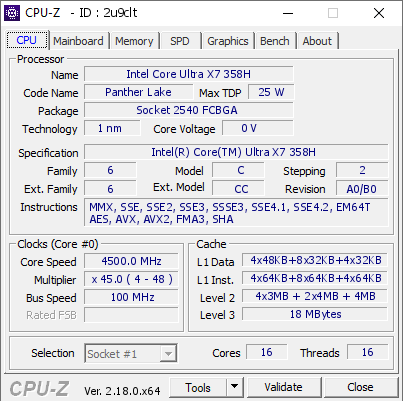Select the SPD tab
Viewport: 403px width, 401px height.
(x=180, y=41)
